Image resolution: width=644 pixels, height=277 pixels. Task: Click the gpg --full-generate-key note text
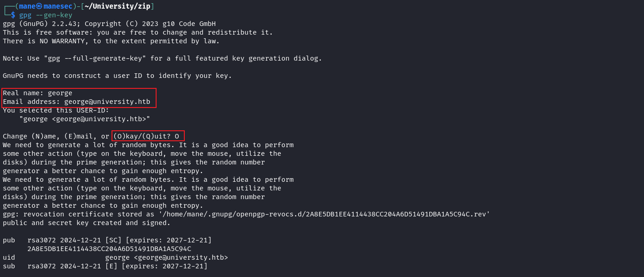click(162, 58)
